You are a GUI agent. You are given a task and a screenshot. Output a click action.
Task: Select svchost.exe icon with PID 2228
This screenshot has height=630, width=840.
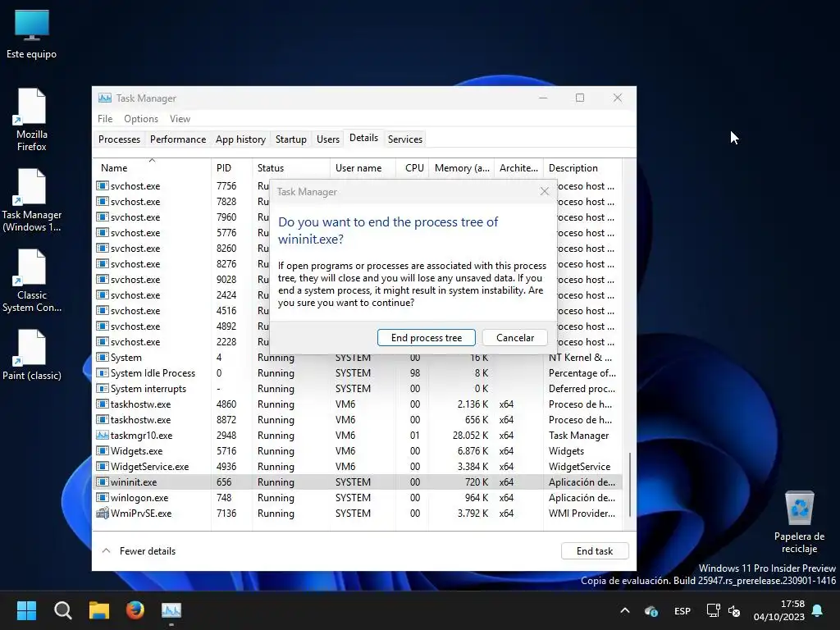[x=103, y=342]
